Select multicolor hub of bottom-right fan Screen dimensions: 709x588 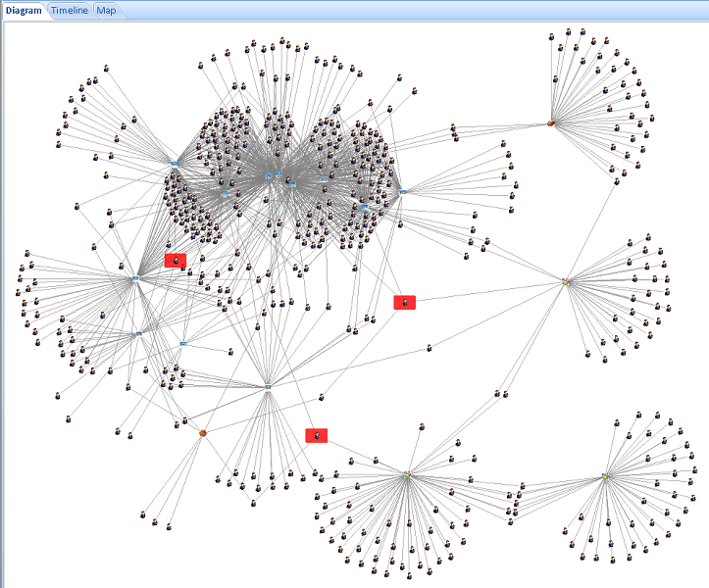tap(606, 476)
